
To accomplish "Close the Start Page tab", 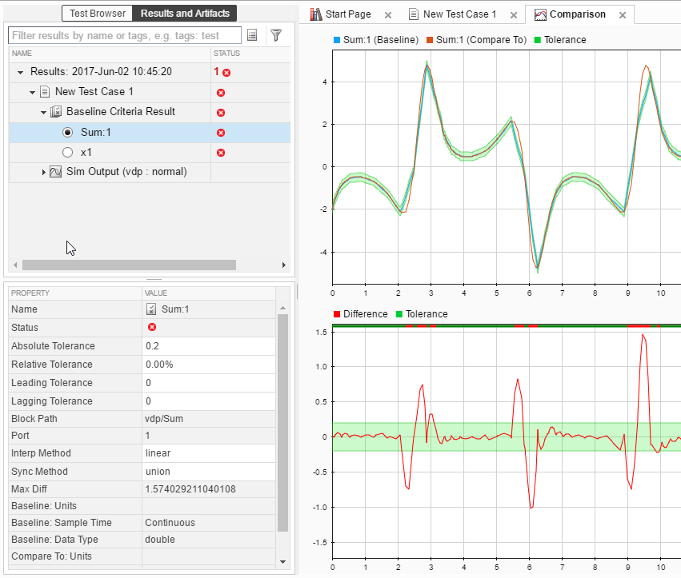I will tap(388, 15).
